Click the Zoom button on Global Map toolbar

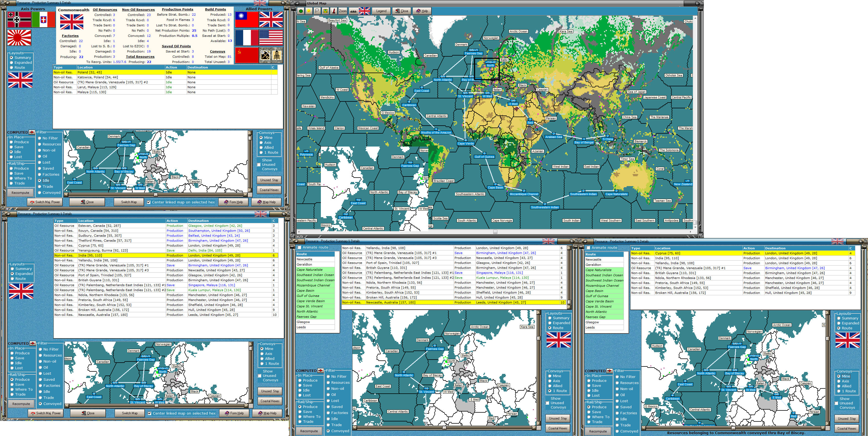[342, 11]
